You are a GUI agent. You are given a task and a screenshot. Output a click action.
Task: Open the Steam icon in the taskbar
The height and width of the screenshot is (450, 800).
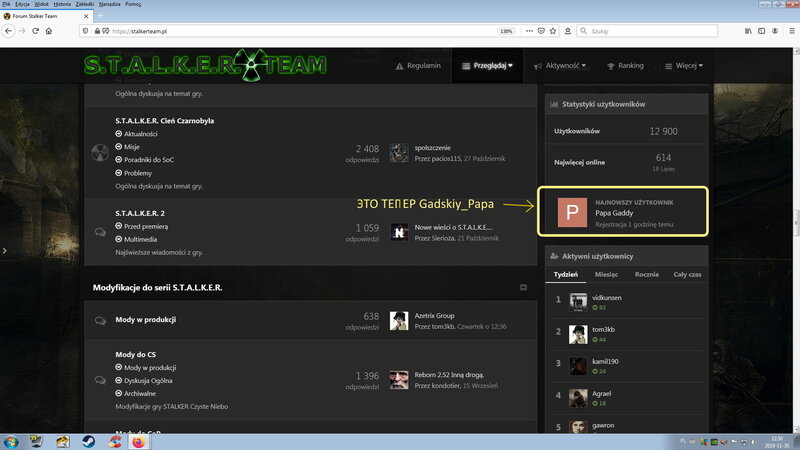click(88, 440)
